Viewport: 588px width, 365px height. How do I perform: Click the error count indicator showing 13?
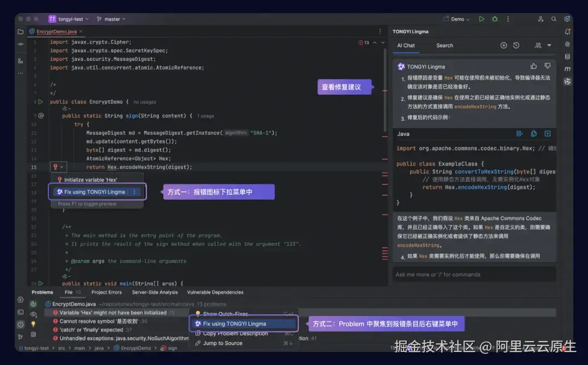364,43
